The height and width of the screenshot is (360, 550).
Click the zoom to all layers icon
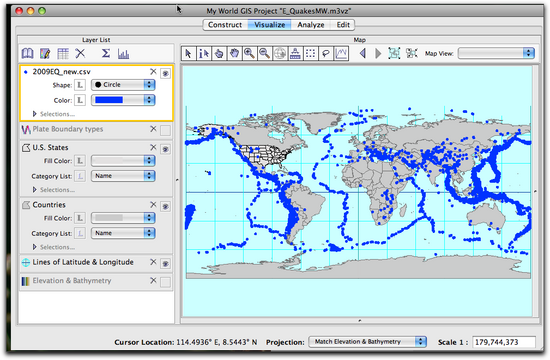[x=394, y=53]
